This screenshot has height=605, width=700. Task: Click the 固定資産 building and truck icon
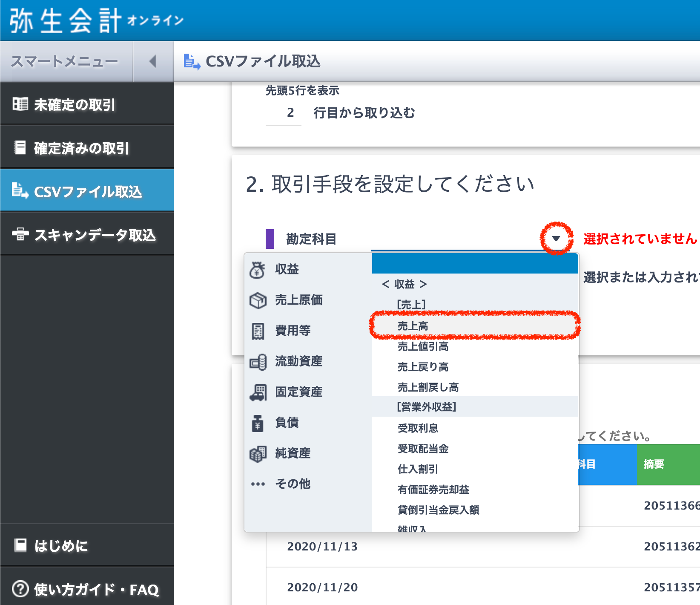pyautogui.click(x=258, y=392)
